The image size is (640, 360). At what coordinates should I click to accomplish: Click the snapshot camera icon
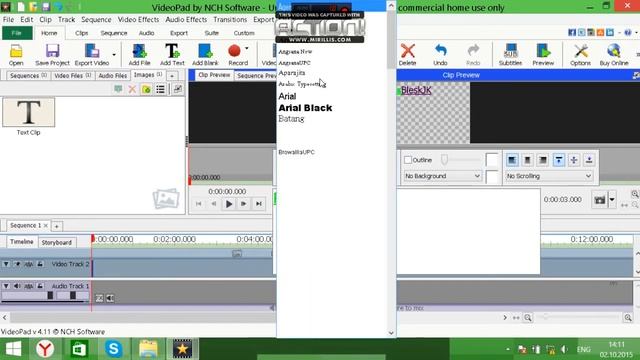coord(600,200)
